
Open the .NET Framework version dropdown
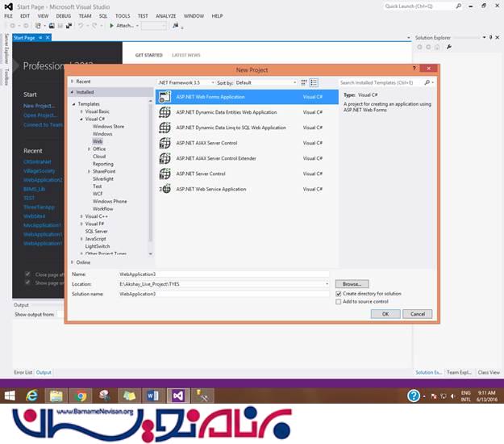click(184, 82)
